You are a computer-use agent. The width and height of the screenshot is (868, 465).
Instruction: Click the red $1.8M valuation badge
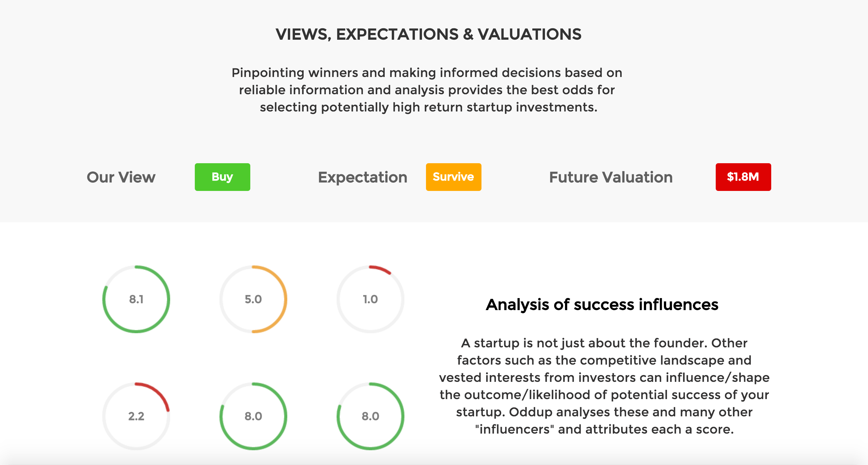[x=743, y=177]
